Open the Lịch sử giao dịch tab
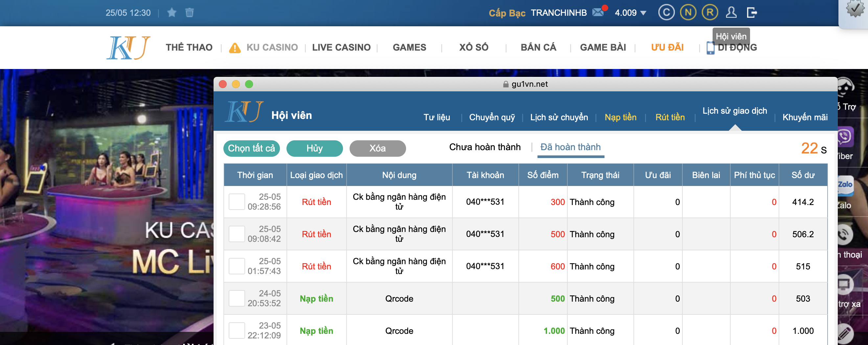This screenshot has width=868, height=345. tap(735, 111)
